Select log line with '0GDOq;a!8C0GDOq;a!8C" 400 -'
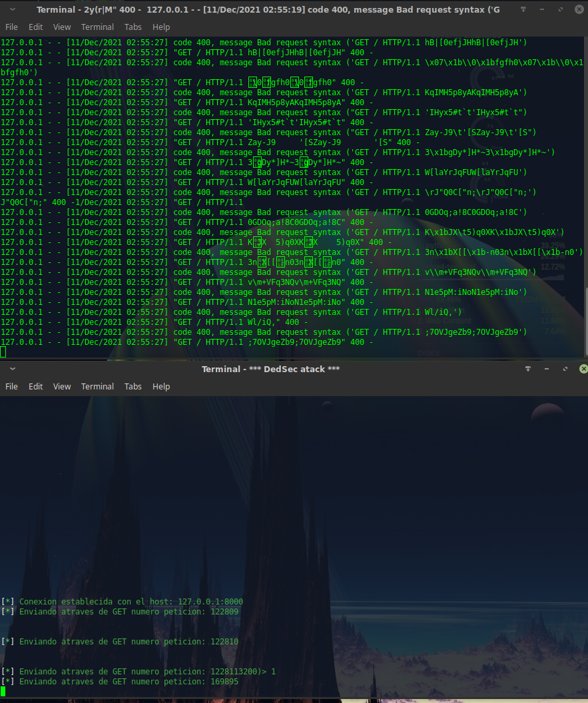The width and height of the screenshot is (588, 703). click(187, 222)
